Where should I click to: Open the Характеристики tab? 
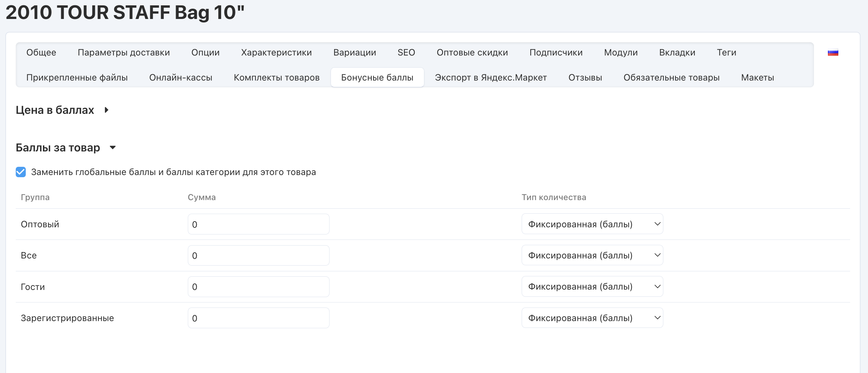[276, 53]
